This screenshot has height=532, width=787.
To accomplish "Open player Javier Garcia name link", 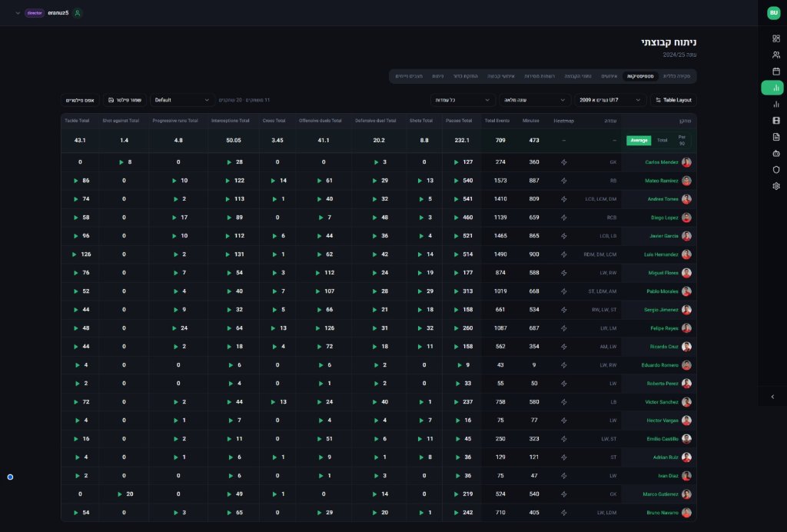I will tap(663, 236).
